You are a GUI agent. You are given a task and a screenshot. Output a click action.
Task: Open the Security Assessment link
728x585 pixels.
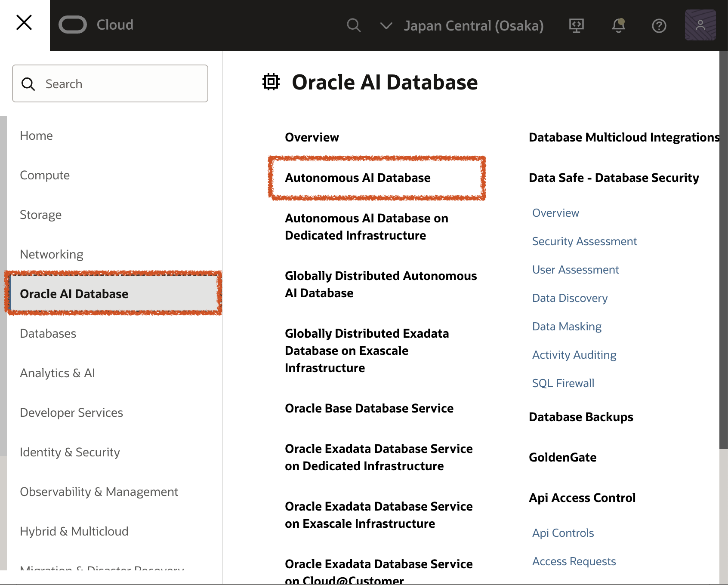pos(584,241)
